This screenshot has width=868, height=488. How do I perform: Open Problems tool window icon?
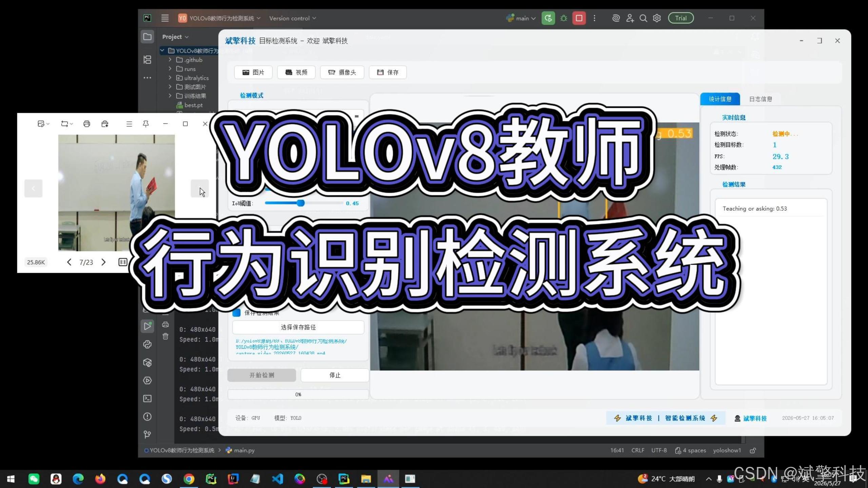[x=147, y=416]
